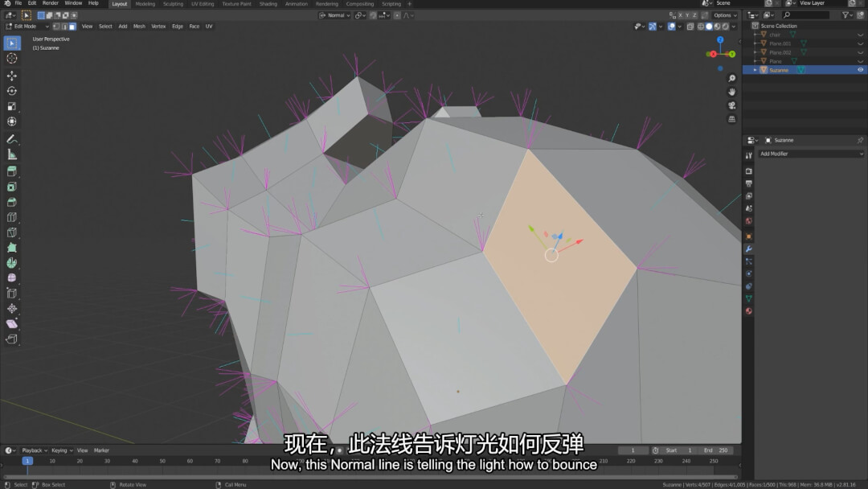Screen dimensions: 868x489
Task: Open the overlays options dropdown arrow
Action: pos(680,26)
